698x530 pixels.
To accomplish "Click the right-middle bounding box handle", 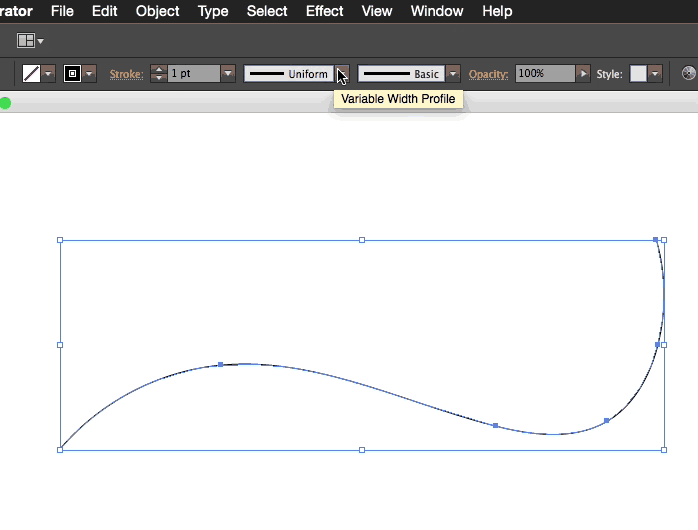I will (664, 345).
